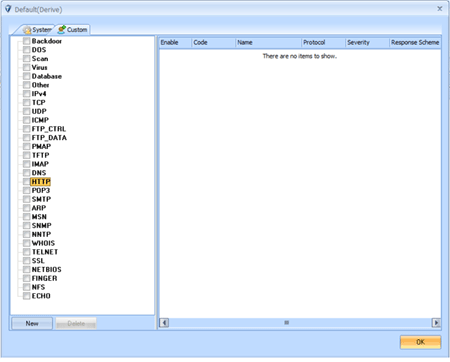Switch to the Custom tab
Screen dimensions: 450x362
(72, 30)
